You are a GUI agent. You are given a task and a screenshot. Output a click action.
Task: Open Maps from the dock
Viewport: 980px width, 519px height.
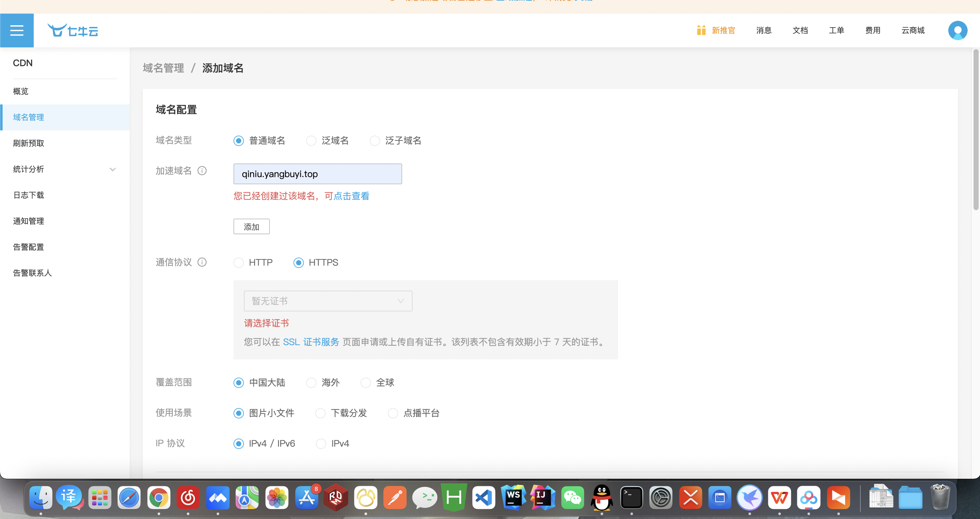[x=247, y=497]
